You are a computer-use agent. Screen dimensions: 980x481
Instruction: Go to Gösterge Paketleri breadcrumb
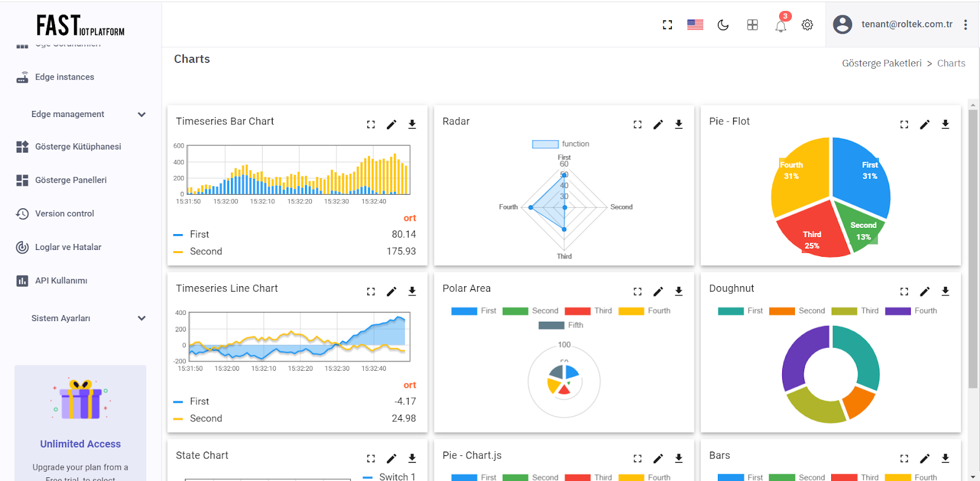[881, 63]
